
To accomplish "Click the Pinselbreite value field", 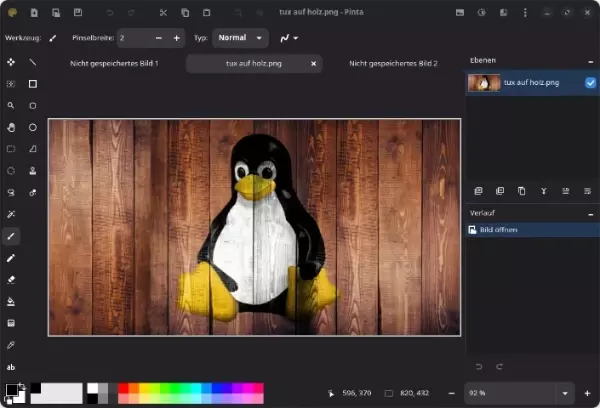I will tap(134, 38).
